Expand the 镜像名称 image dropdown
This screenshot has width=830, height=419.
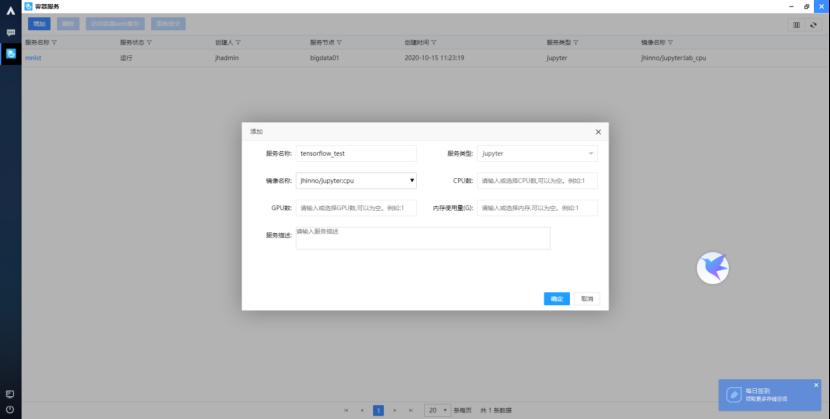point(412,181)
